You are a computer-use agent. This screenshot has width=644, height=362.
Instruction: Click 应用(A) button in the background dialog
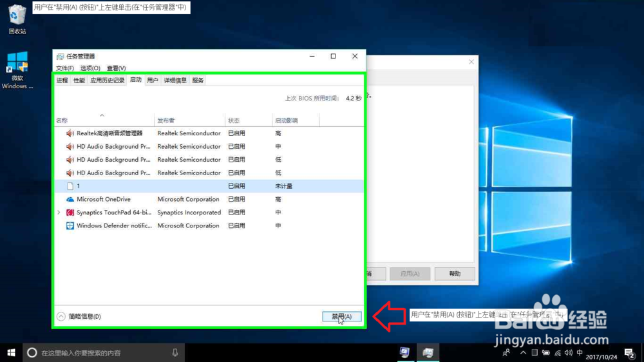[410, 274]
